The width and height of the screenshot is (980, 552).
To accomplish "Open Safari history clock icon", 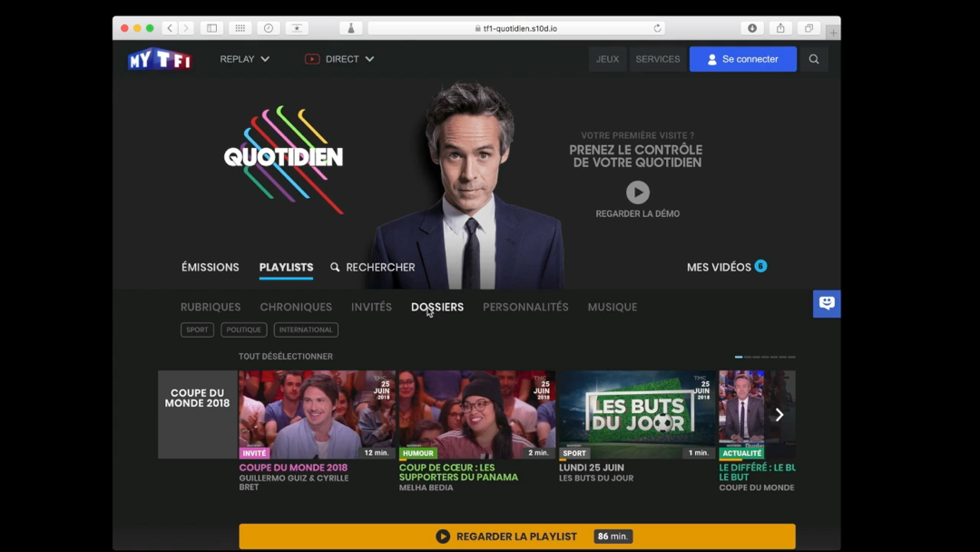I will pos(268,28).
